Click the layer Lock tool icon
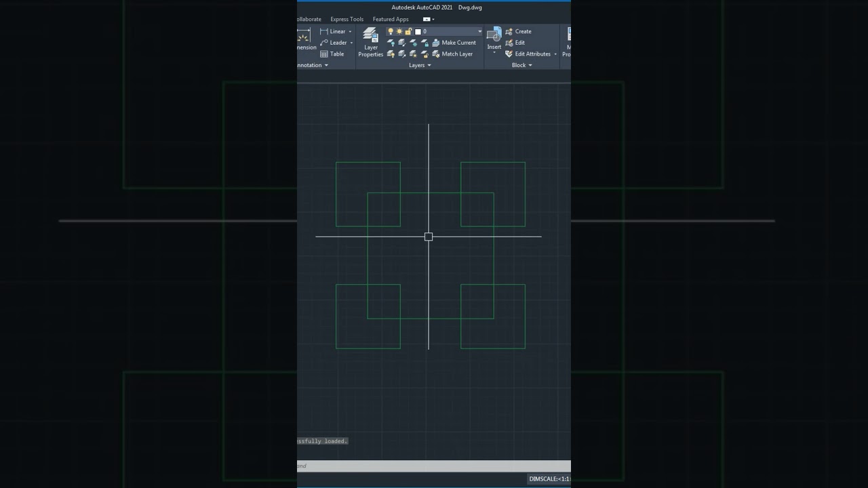The height and width of the screenshot is (488, 868). pyautogui.click(x=425, y=43)
